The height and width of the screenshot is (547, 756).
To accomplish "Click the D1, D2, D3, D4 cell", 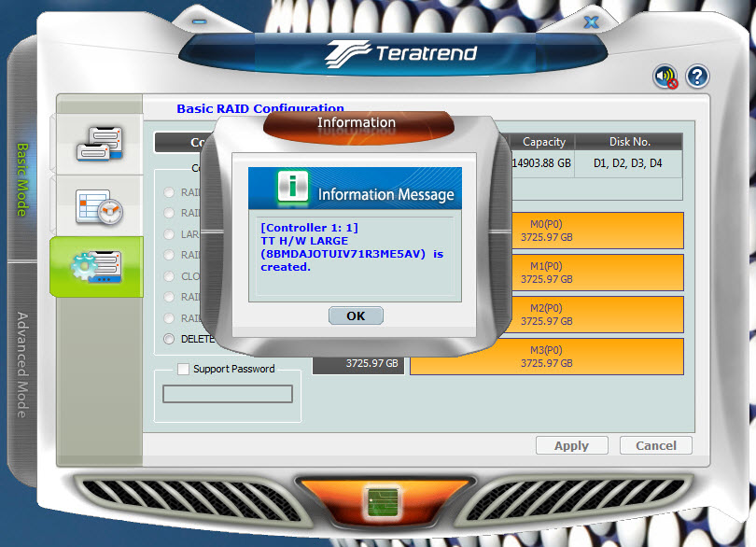I will (628, 163).
